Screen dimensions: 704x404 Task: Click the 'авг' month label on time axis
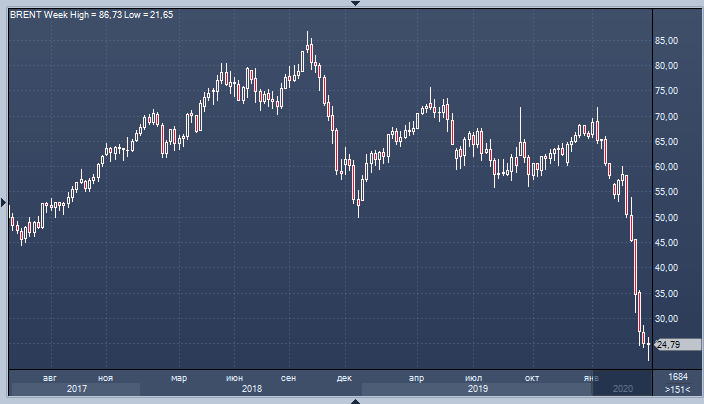50,377
